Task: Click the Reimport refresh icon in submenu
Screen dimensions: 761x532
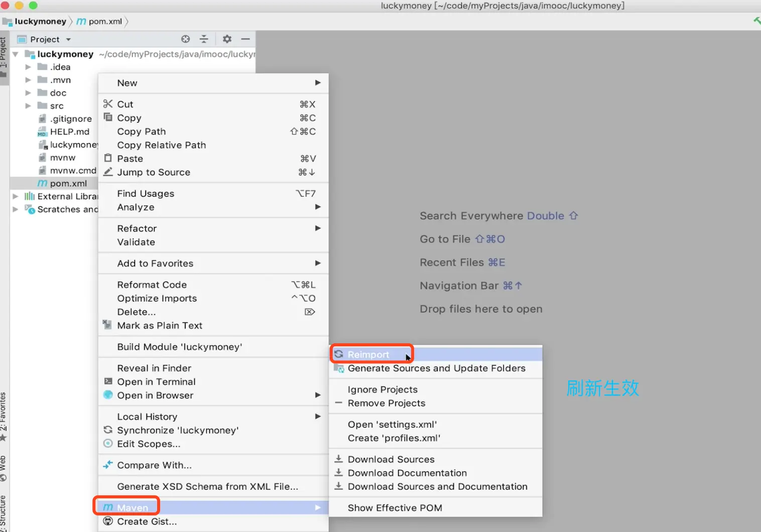Action: (339, 354)
